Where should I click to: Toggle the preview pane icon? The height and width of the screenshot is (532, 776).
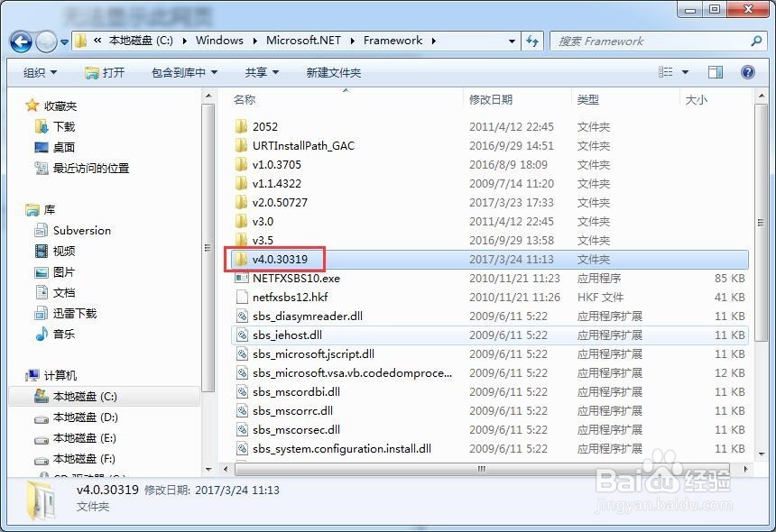(716, 72)
